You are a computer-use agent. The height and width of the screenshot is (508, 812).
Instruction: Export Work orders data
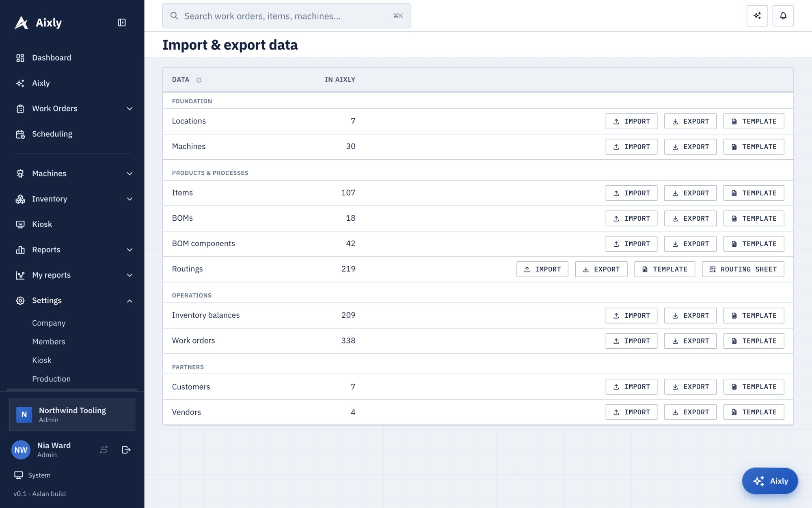(690, 341)
